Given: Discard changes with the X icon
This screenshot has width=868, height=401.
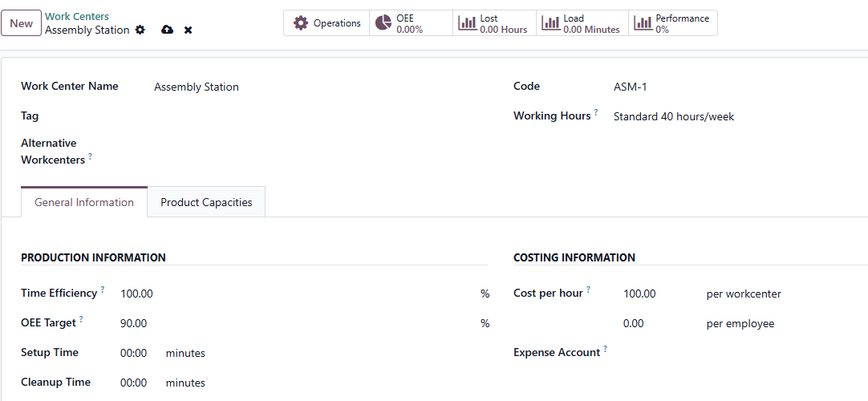Looking at the screenshot, I should 189,30.
